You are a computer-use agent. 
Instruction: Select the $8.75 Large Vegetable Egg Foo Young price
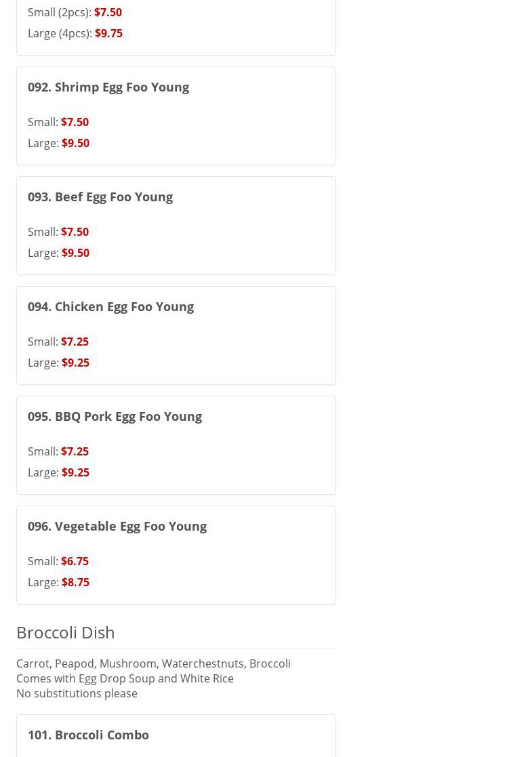[75, 582]
